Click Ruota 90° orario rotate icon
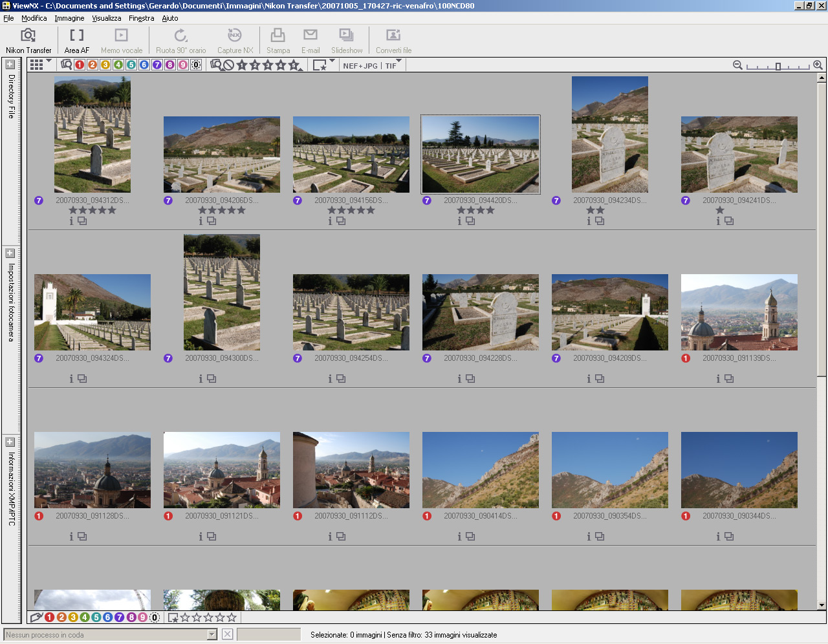The height and width of the screenshot is (644, 828). 181,35
